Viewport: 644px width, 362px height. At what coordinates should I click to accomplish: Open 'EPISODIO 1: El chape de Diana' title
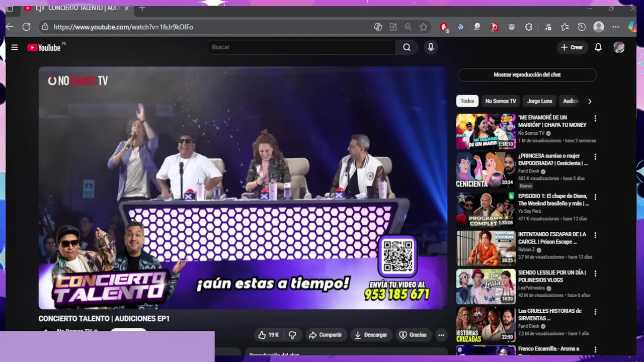[553, 200]
